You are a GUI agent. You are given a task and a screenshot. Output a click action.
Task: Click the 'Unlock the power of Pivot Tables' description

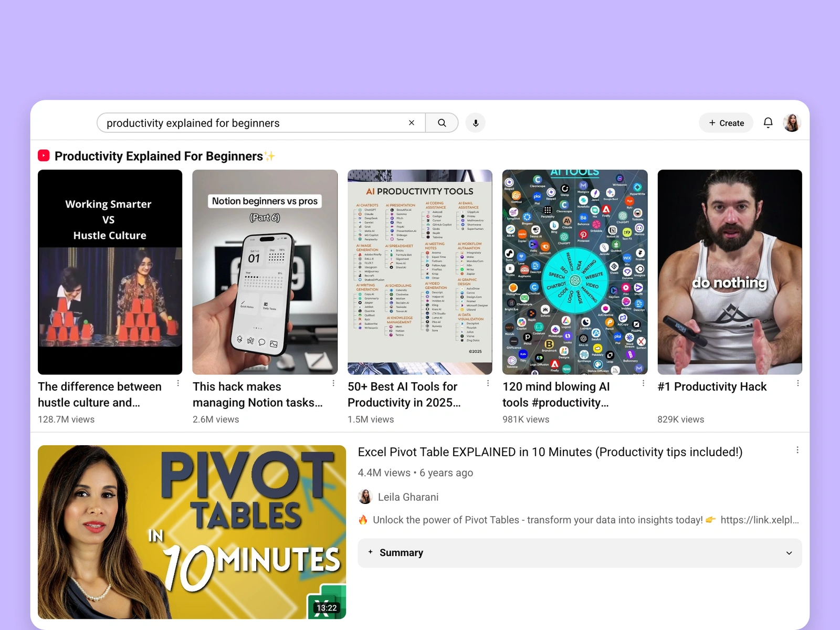[x=578, y=520]
